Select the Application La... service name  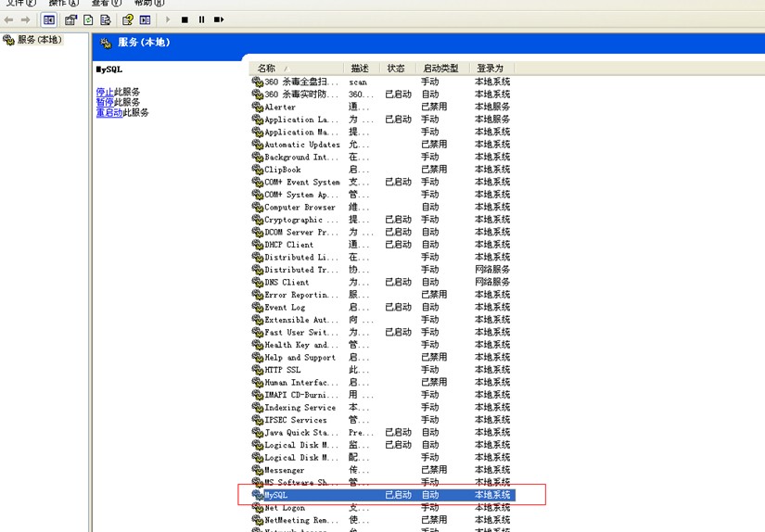pyautogui.click(x=301, y=119)
